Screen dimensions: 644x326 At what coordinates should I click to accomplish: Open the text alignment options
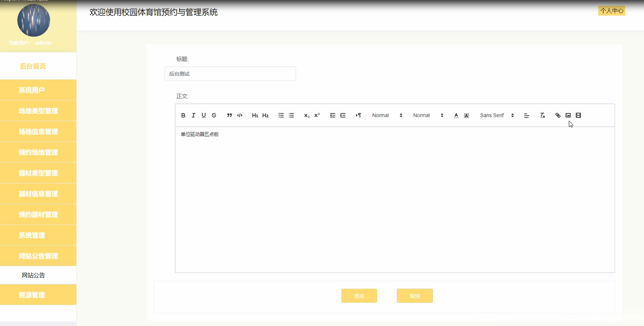[x=527, y=115]
